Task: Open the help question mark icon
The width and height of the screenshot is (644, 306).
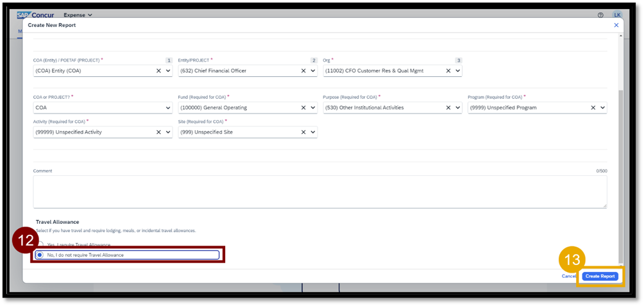Action: point(600,15)
